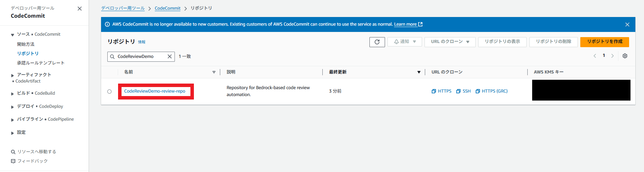Open リポジトリ in the sidebar
Image resolution: width=644 pixels, height=172 pixels.
(x=28, y=53)
